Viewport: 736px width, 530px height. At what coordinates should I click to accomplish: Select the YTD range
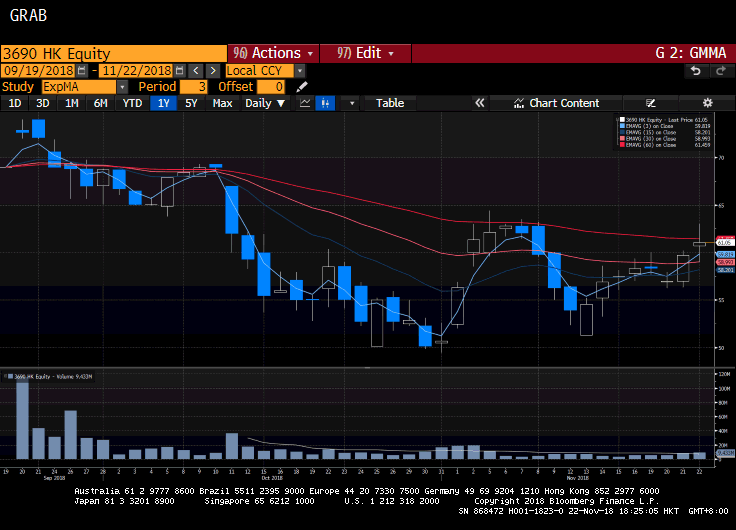pos(132,103)
